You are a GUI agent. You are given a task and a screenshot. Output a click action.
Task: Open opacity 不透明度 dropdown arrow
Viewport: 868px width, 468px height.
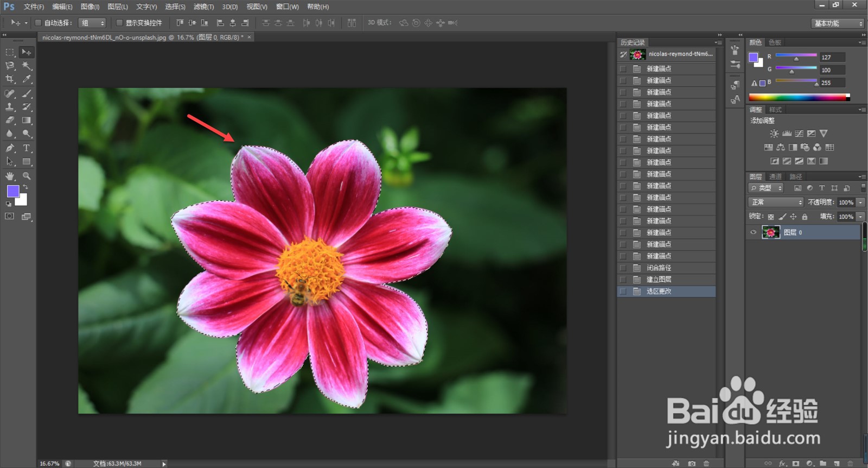click(860, 202)
